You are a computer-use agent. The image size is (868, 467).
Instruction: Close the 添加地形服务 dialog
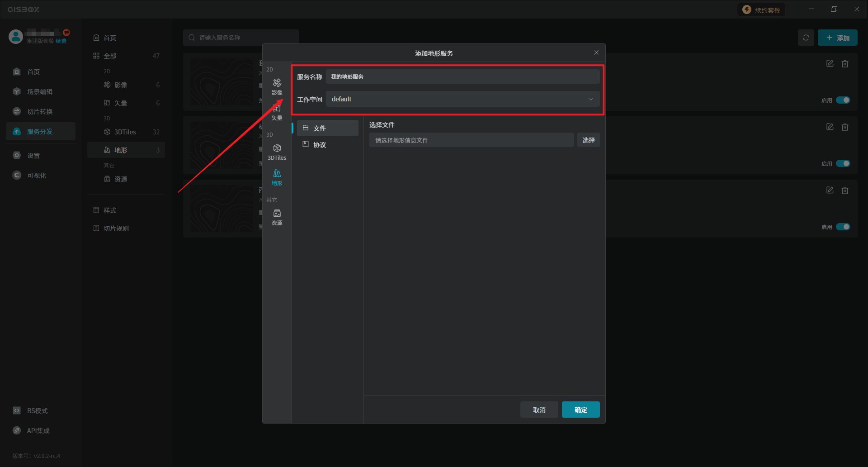(596, 53)
